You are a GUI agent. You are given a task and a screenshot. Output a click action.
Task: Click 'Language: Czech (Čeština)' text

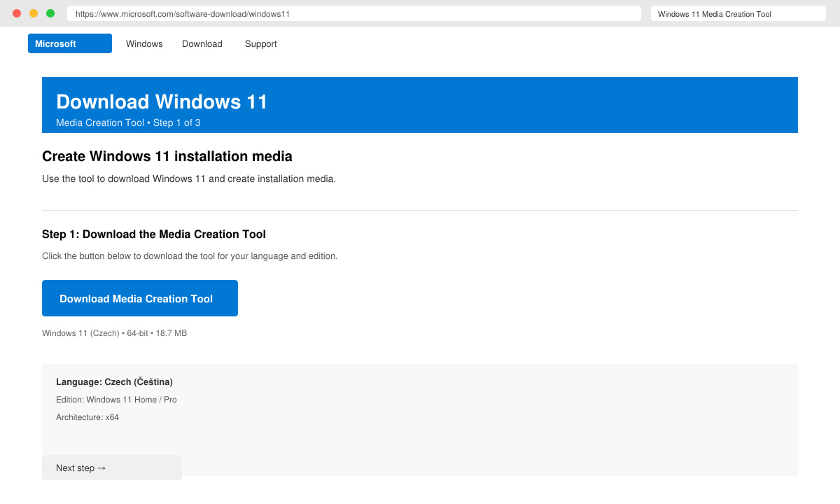114,381
